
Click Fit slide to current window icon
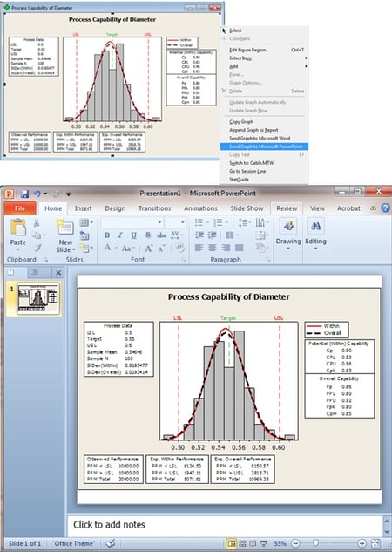(x=375, y=543)
